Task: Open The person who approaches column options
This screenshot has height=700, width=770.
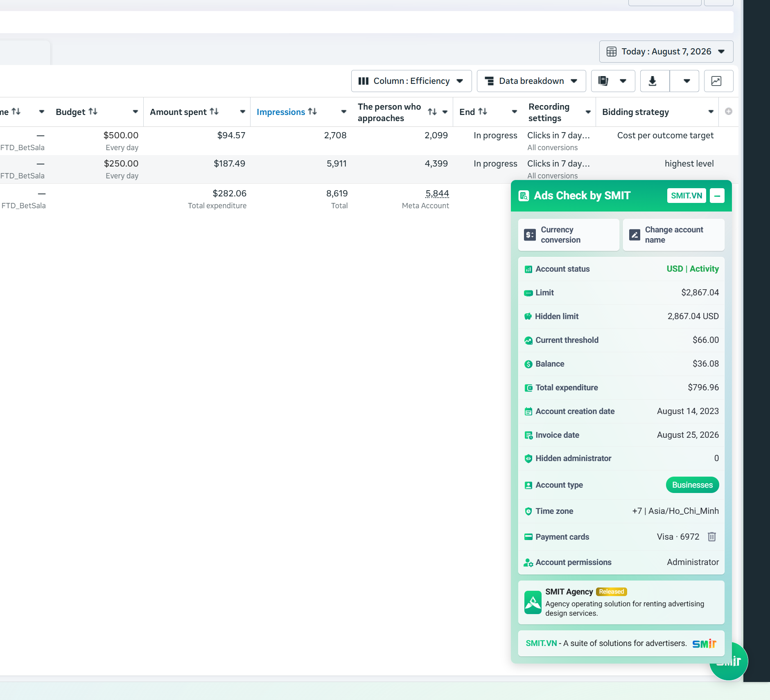Action: (445, 112)
